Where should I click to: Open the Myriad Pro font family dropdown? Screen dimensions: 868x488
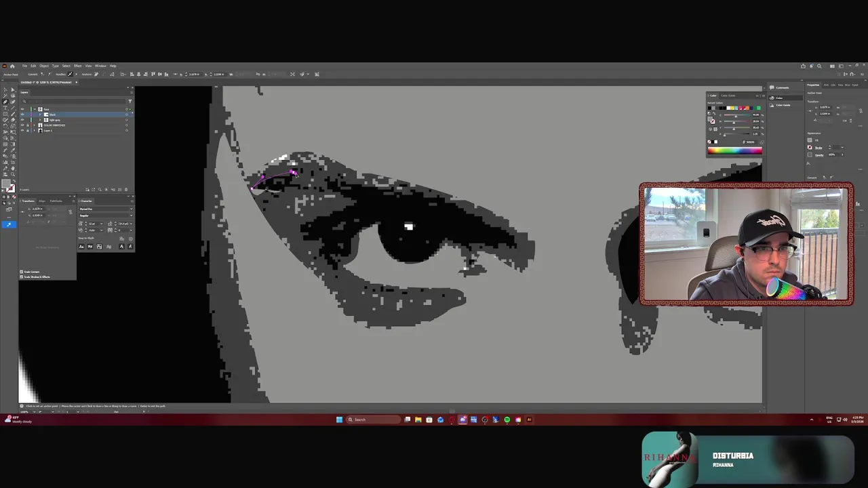click(x=132, y=209)
